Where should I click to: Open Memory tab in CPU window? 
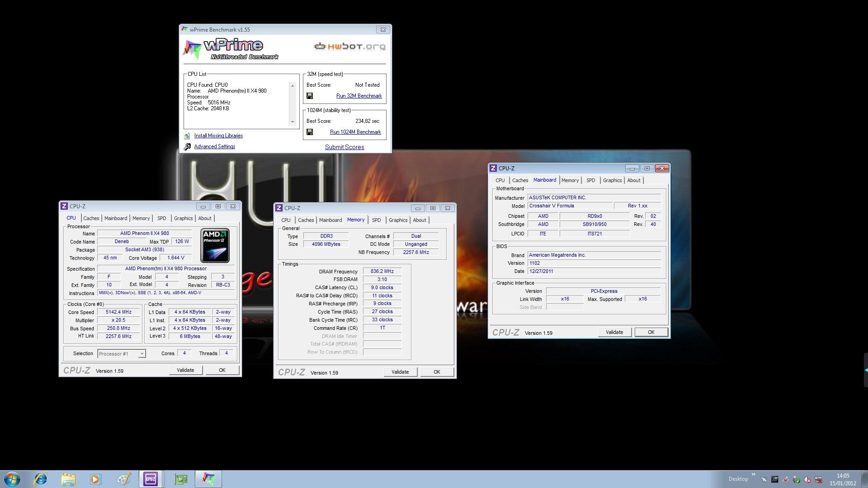(141, 218)
